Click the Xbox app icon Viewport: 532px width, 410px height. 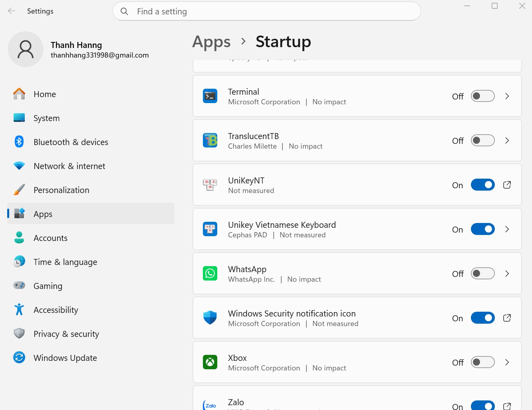[x=210, y=362]
